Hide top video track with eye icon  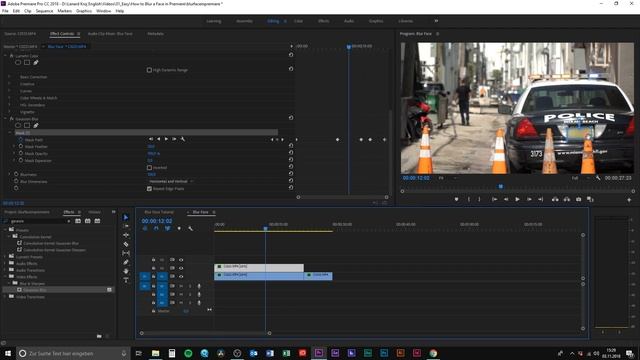pos(181,260)
